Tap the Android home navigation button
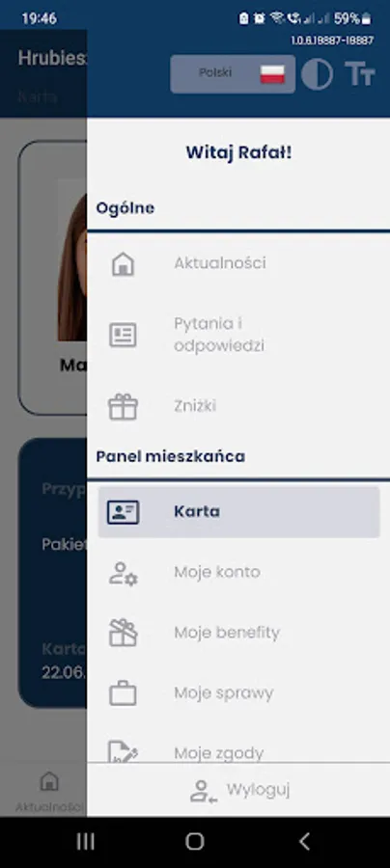The image size is (390, 868). (194, 841)
